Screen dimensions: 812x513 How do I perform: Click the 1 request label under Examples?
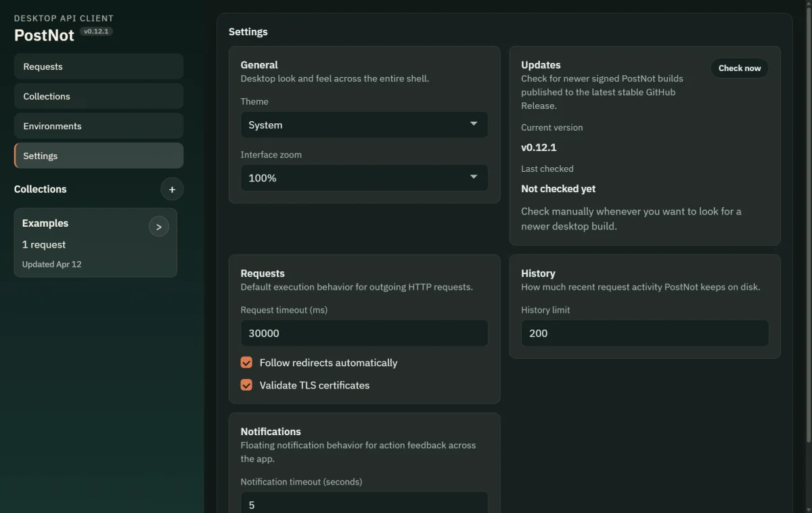tap(45, 244)
